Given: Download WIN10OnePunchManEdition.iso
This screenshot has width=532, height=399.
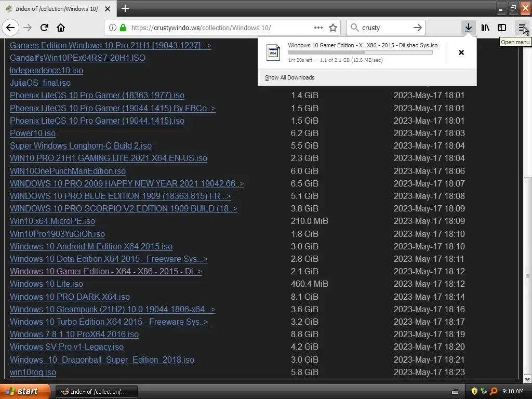Looking at the screenshot, I should click(68, 171).
